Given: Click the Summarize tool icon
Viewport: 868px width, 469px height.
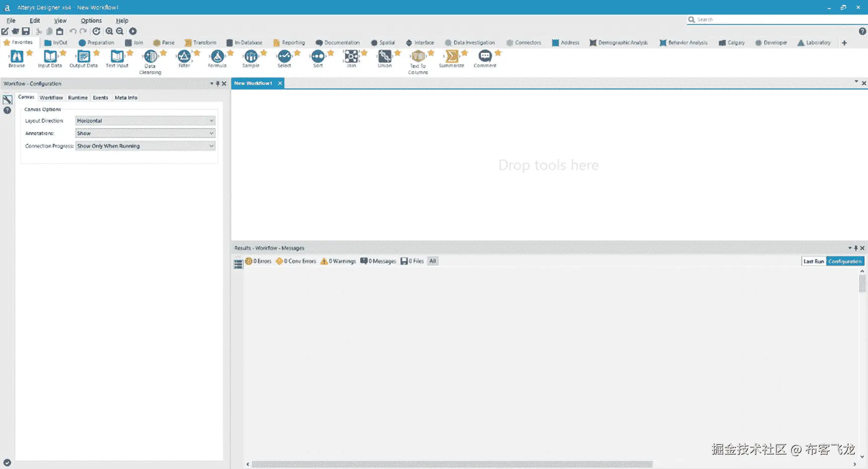Looking at the screenshot, I should (x=451, y=56).
